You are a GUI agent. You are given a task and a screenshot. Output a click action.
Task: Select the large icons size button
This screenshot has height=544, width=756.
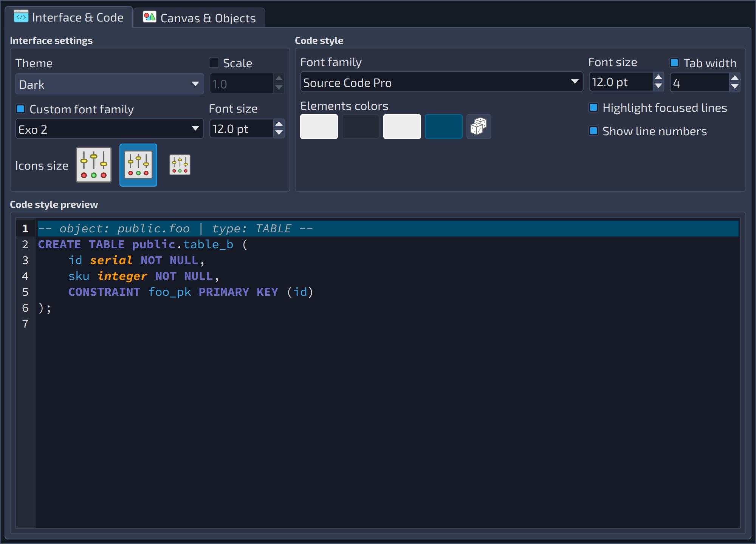[94, 165]
